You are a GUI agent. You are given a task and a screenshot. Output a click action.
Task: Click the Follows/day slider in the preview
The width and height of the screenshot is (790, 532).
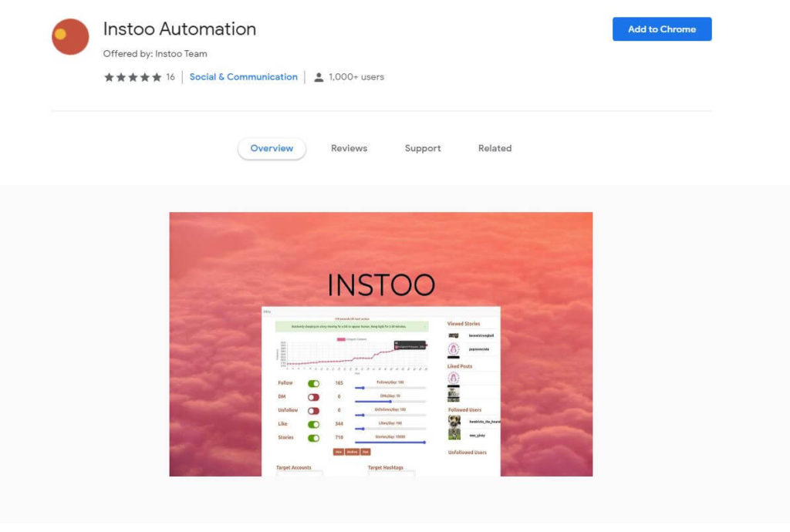click(x=390, y=388)
